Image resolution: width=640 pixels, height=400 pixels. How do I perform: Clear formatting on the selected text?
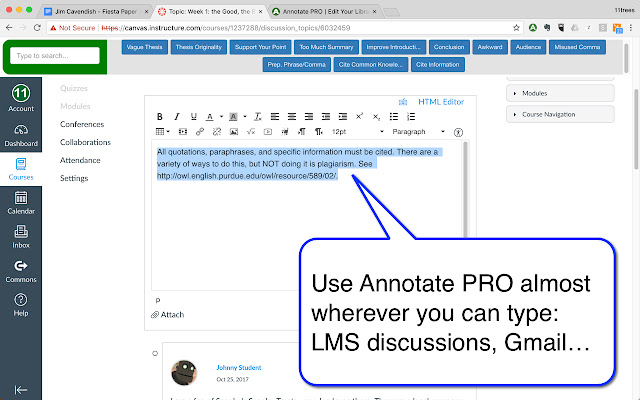(258, 117)
